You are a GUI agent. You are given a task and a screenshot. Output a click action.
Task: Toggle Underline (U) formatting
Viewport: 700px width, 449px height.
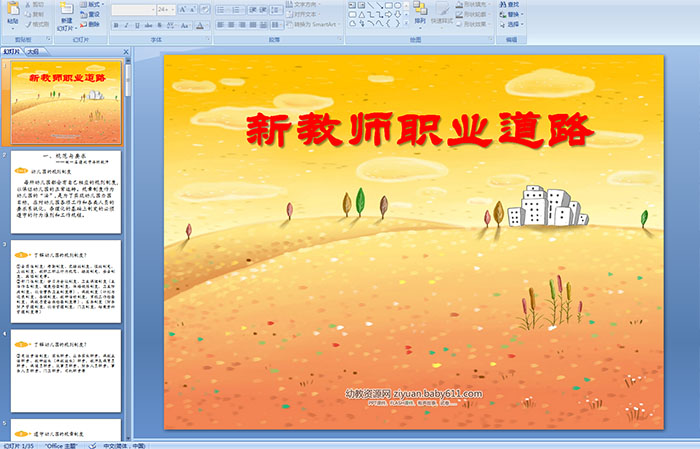[x=137, y=25]
